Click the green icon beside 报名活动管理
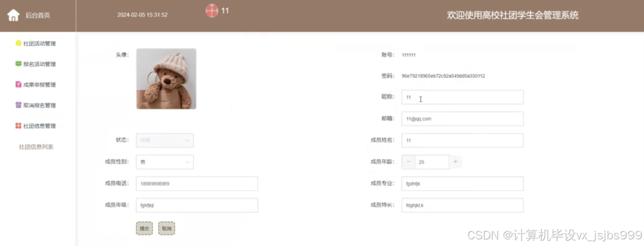The image size is (644, 246). (19, 64)
